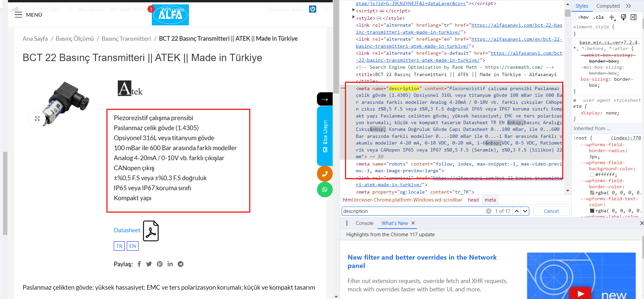
Task: Click Elements panel scrollbar down arrow
Action: pos(568,191)
